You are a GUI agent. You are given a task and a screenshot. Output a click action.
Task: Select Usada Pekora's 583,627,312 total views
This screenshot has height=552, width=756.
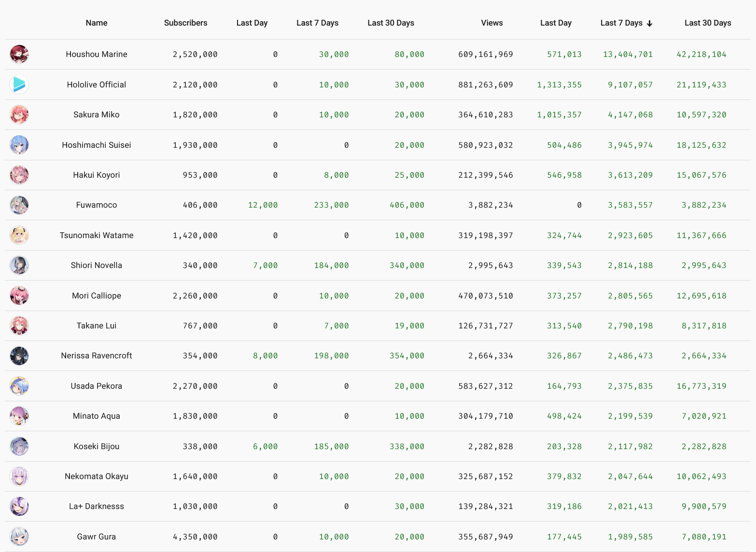tap(486, 386)
